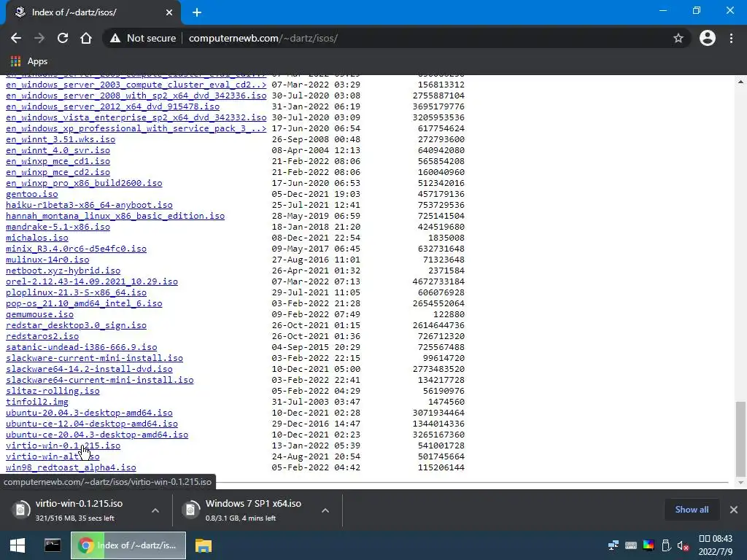Click the touch keyboard tray icon
Screen dimensions: 747x560
(x=631, y=545)
